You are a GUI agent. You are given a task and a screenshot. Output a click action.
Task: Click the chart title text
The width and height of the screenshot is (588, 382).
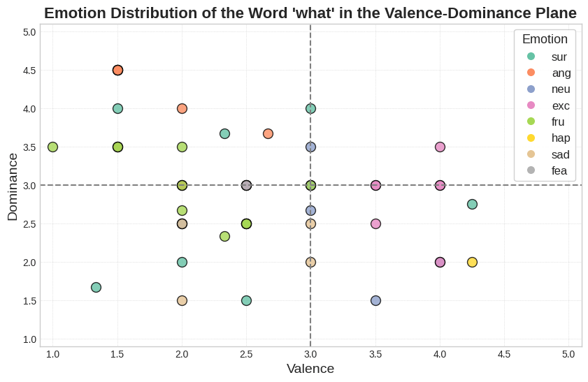[310, 13]
